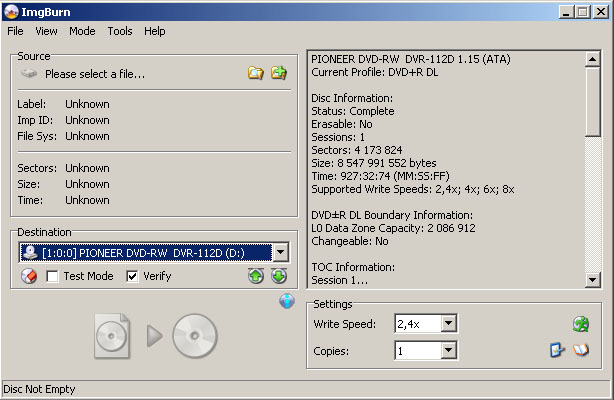Screen dimensions: 614x400
Task: Click the 'Status: Complete' line
Action: [x=353, y=111]
